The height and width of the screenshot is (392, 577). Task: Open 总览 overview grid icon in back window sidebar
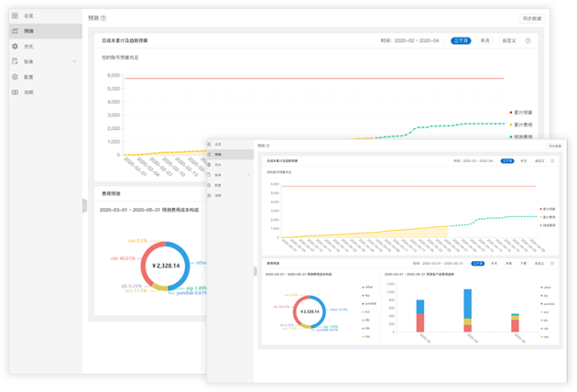(x=15, y=16)
